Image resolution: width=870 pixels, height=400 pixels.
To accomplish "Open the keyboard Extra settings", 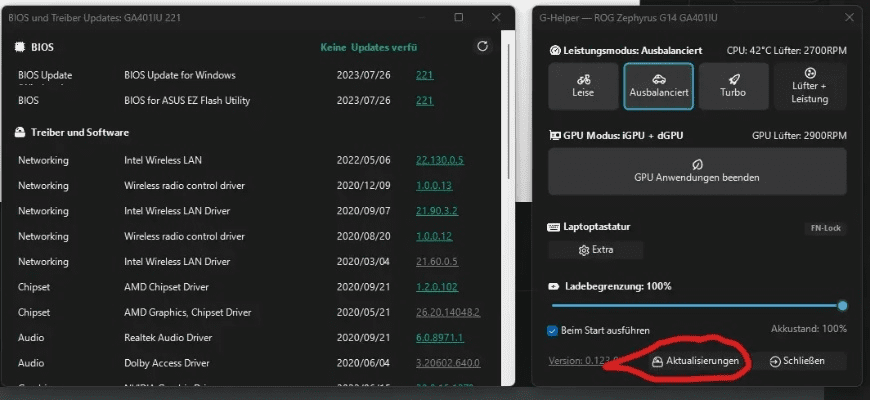I will (595, 250).
